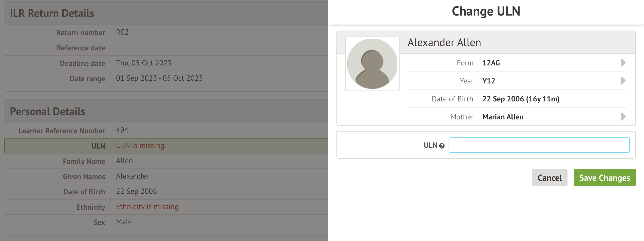
Task: Click the Ethnicity is missing text
Action: coord(147,207)
